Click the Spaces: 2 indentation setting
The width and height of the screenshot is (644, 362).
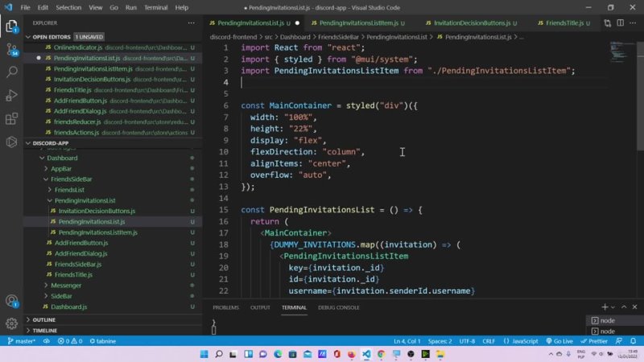[440, 341]
